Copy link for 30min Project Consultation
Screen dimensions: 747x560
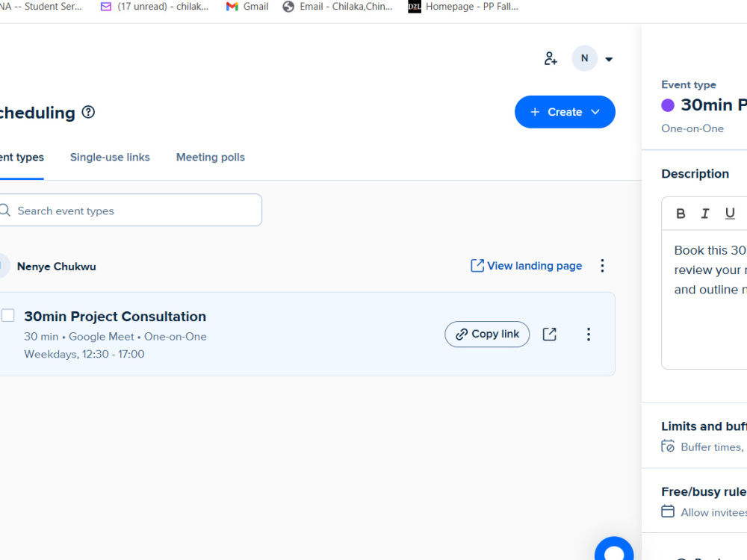pos(487,335)
